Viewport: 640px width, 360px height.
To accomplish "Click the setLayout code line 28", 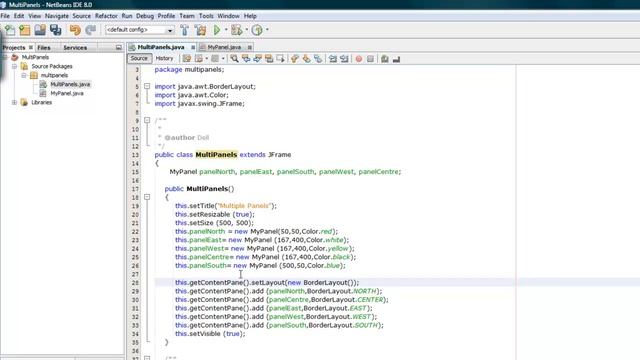I will point(267,282).
